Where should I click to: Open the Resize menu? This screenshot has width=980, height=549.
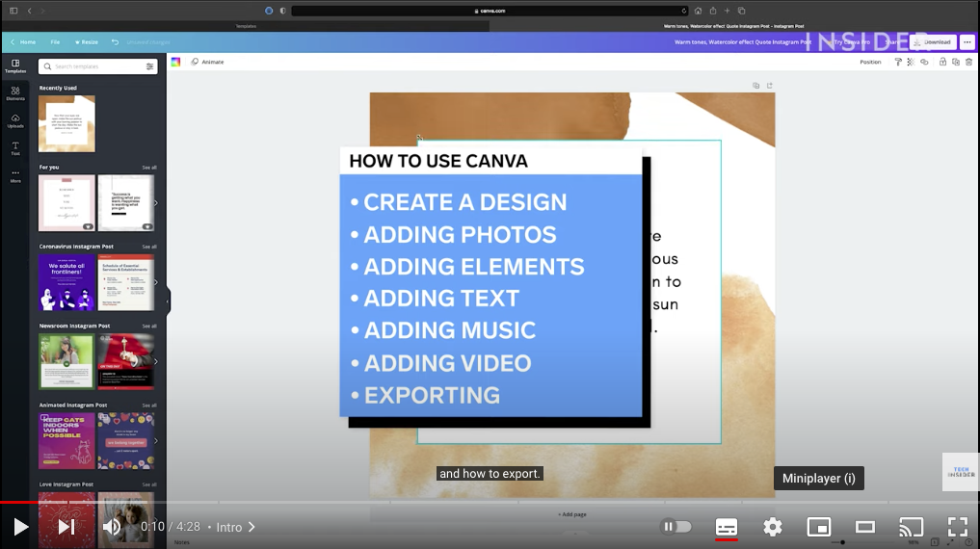click(x=87, y=41)
